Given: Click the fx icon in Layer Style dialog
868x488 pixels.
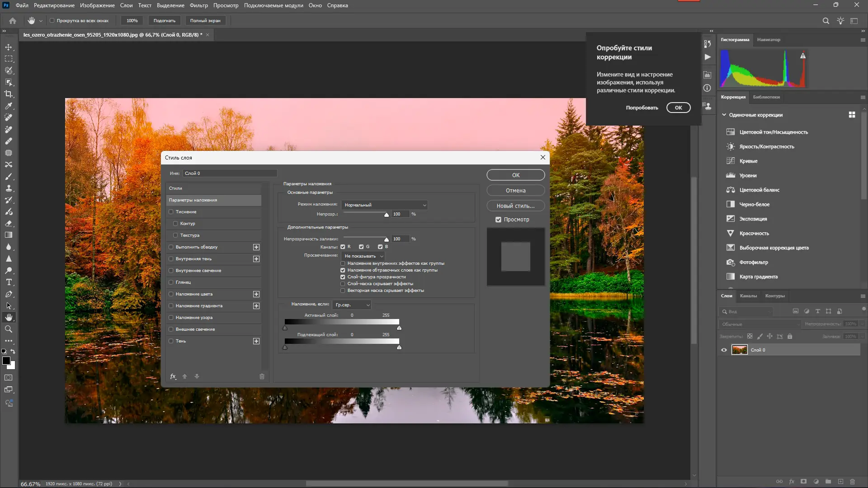Looking at the screenshot, I should point(173,376).
